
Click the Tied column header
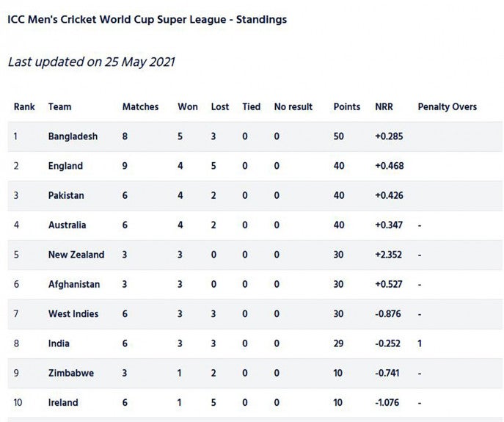click(252, 107)
